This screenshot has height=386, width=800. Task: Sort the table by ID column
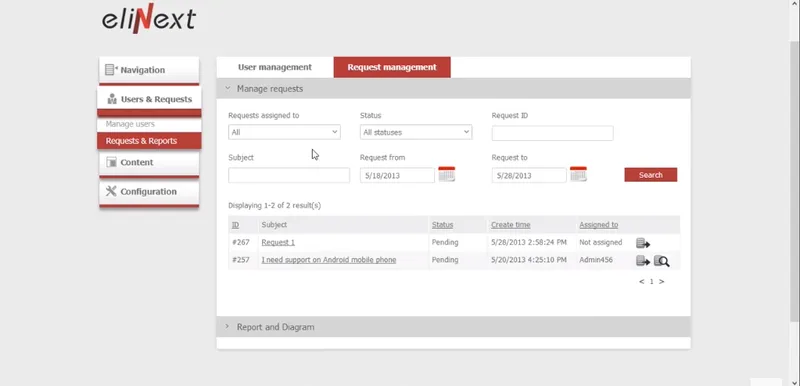point(235,225)
